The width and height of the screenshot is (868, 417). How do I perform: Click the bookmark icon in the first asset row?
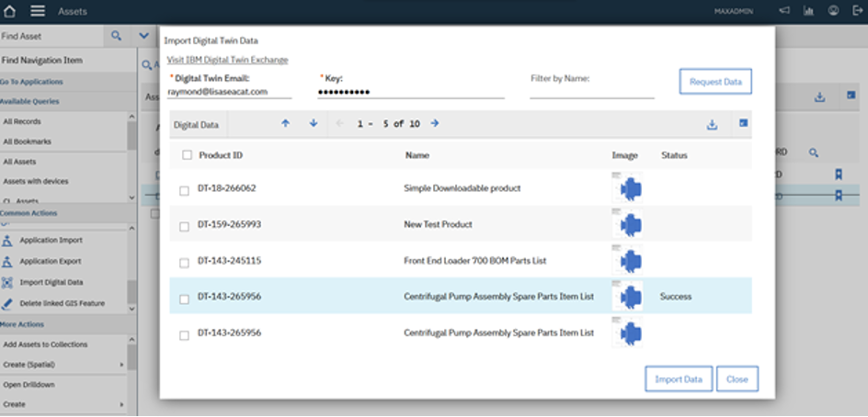[839, 175]
